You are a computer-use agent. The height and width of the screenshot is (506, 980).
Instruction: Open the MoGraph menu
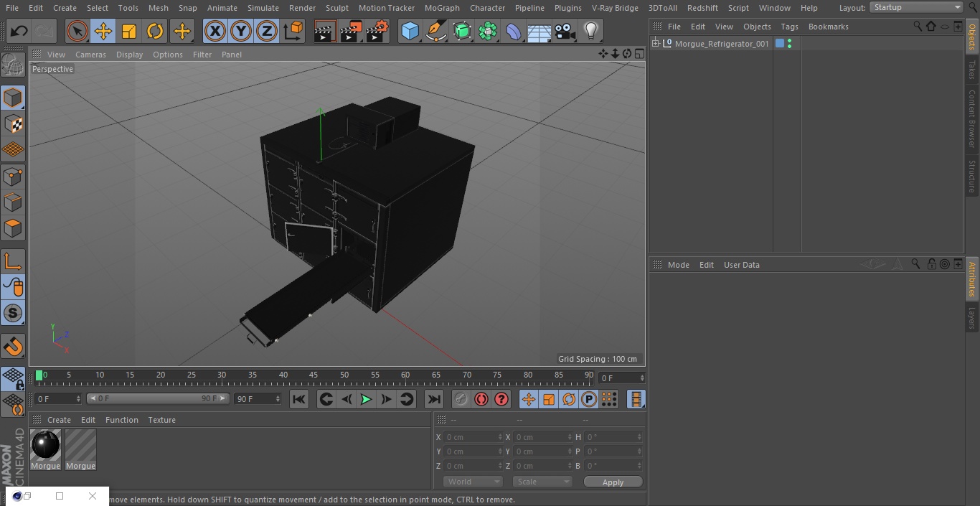pos(442,8)
